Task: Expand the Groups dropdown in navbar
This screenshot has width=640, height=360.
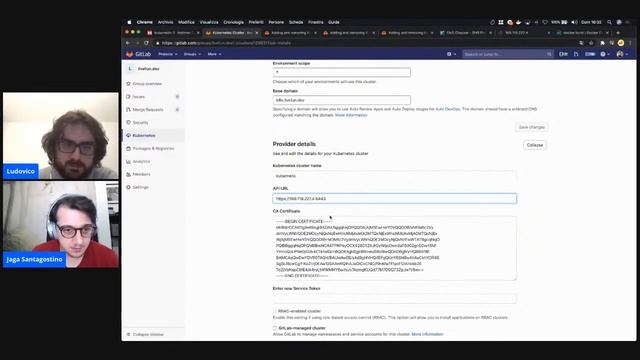Action: pos(192,54)
